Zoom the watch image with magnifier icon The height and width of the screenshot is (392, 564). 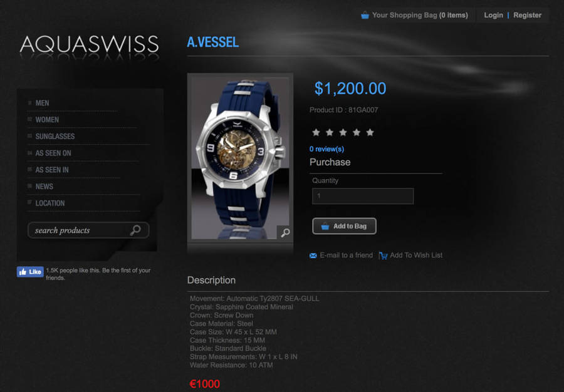point(285,233)
